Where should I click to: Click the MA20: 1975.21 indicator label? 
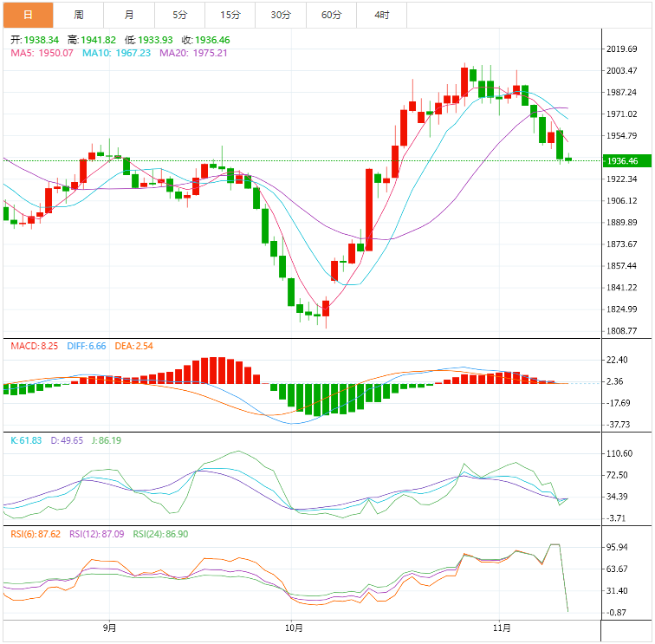pyautogui.click(x=192, y=54)
